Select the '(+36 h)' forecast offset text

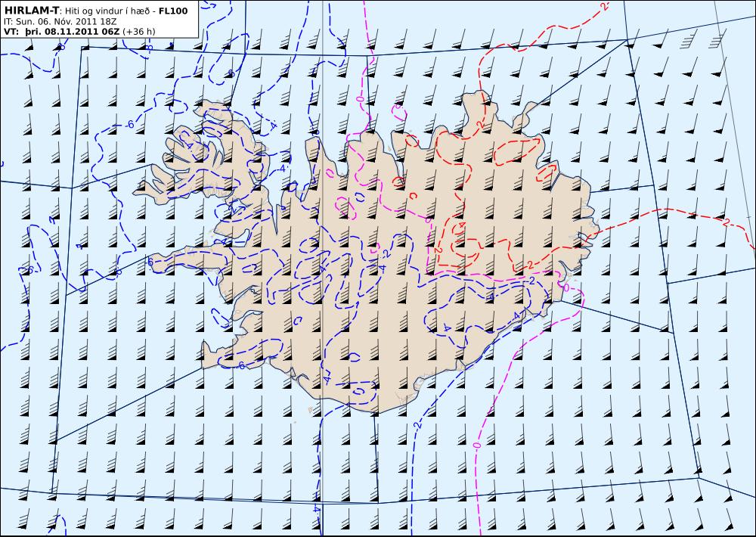[x=139, y=32]
